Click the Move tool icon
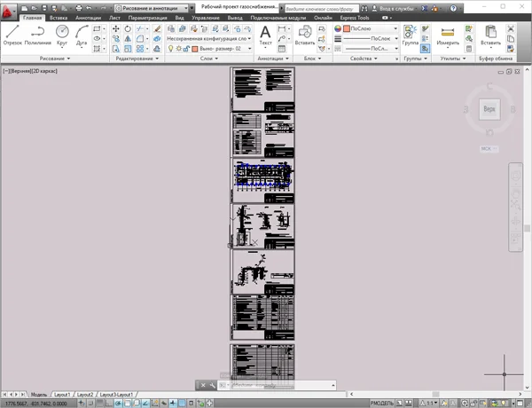The width and height of the screenshot is (532, 408). pos(115,29)
